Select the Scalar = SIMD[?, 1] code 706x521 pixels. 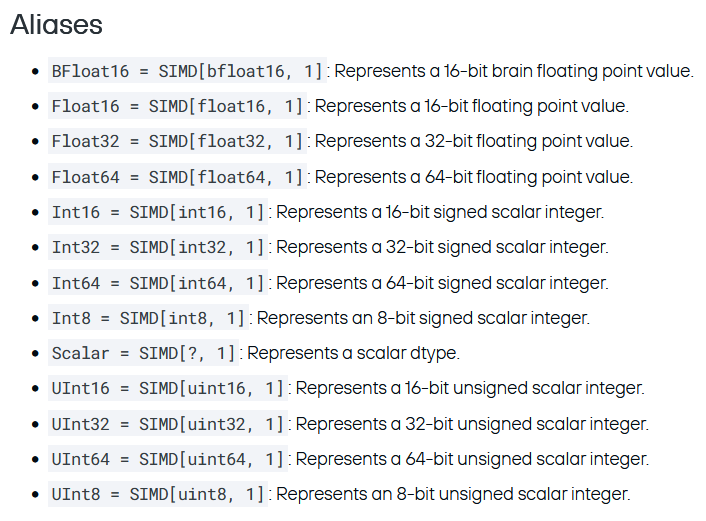(145, 353)
